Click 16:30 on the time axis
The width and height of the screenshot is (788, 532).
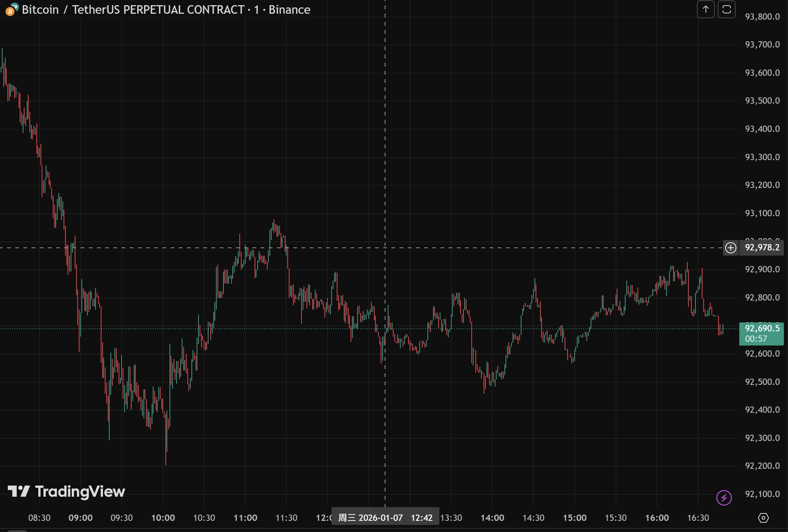click(x=698, y=518)
